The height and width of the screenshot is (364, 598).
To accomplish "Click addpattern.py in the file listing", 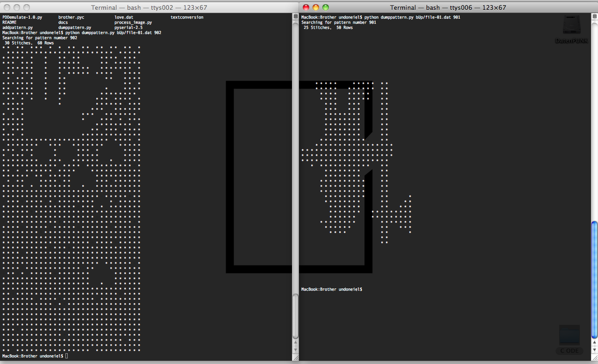I will [x=17, y=28].
